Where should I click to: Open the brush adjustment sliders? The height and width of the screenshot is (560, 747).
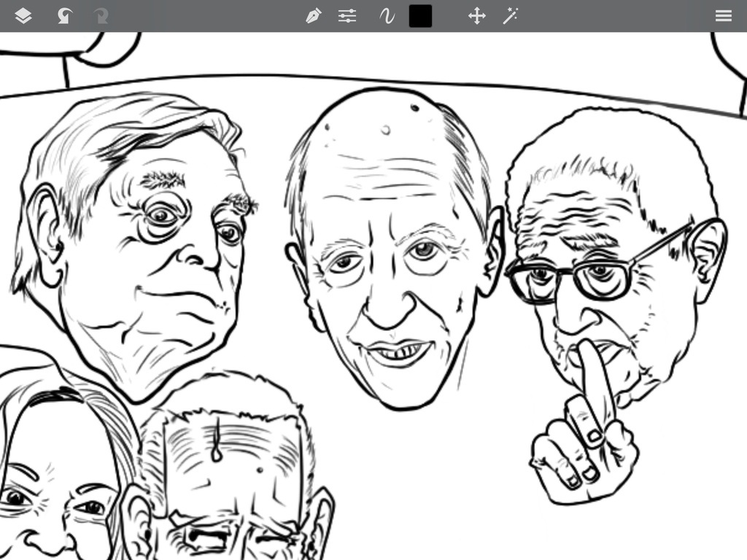pos(348,16)
